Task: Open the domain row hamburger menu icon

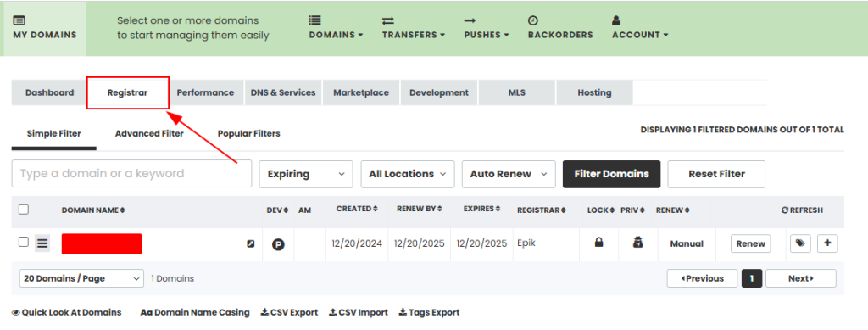Action: (42, 243)
